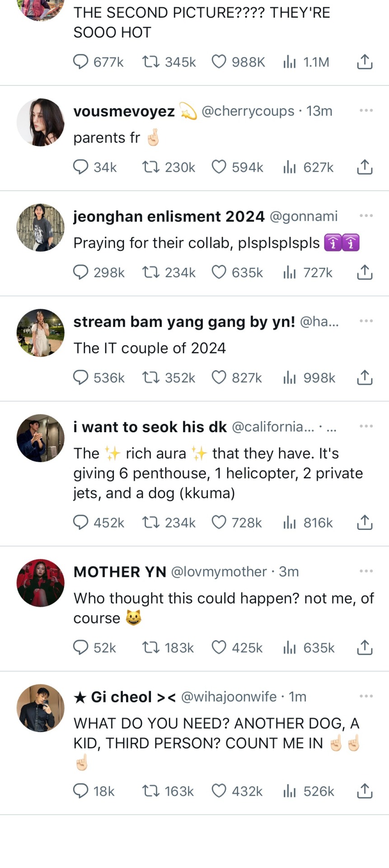This screenshot has width=389, height=868.
Task: Like vousmevoyez's "parents fr" tweet
Action: coord(219,167)
